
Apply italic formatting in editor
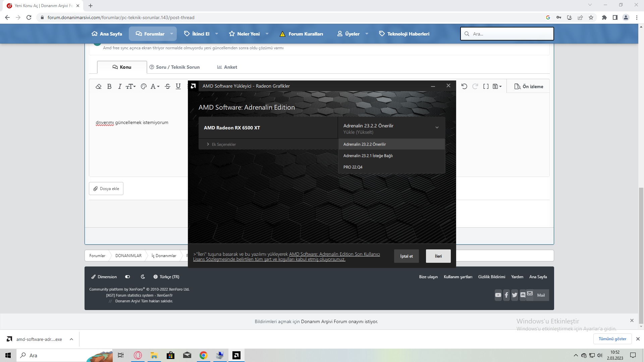tap(119, 86)
